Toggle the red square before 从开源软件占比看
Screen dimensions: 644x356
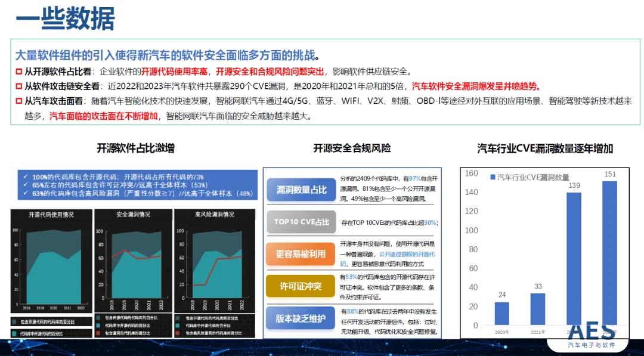tap(19, 72)
